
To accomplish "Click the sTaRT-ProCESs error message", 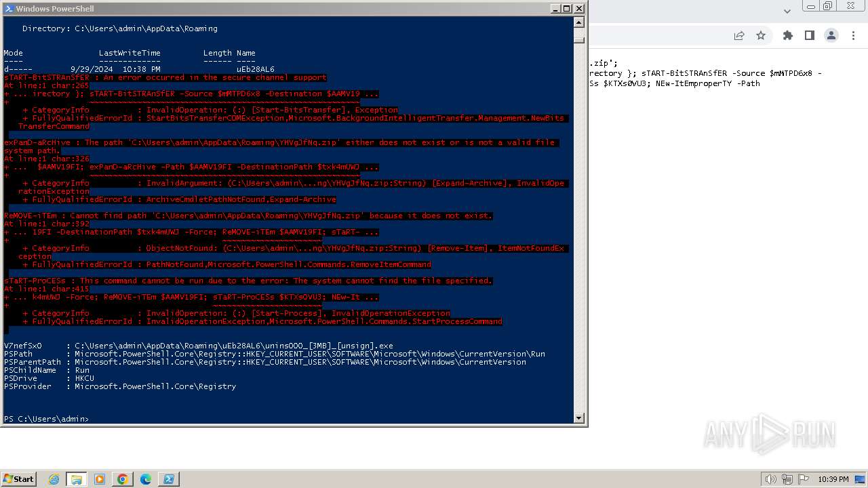I will coord(248,281).
